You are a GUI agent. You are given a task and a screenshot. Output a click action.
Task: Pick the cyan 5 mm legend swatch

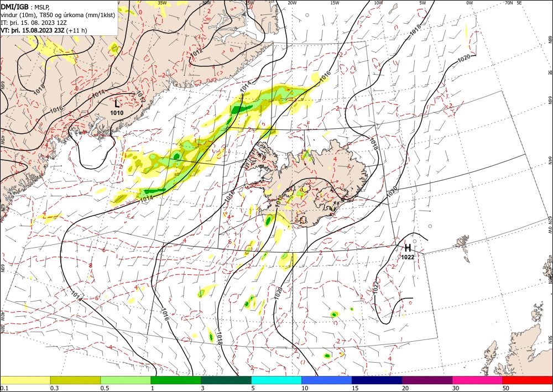tap(276, 380)
